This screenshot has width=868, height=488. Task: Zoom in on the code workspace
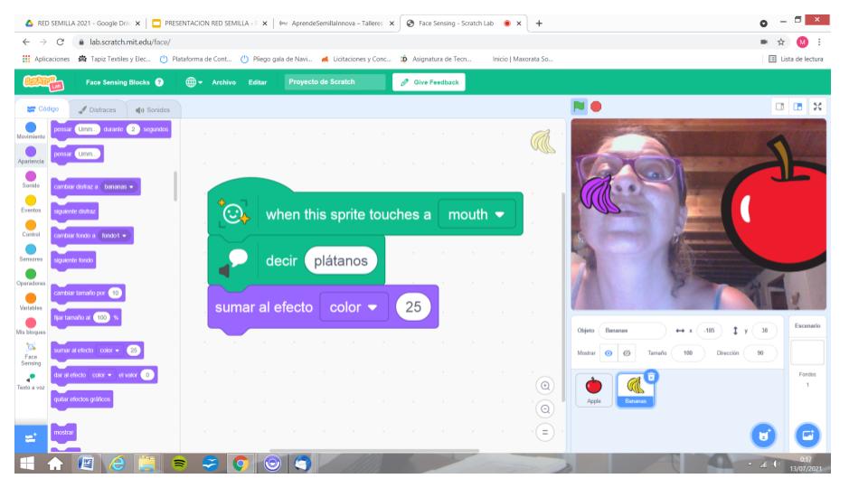pos(544,386)
